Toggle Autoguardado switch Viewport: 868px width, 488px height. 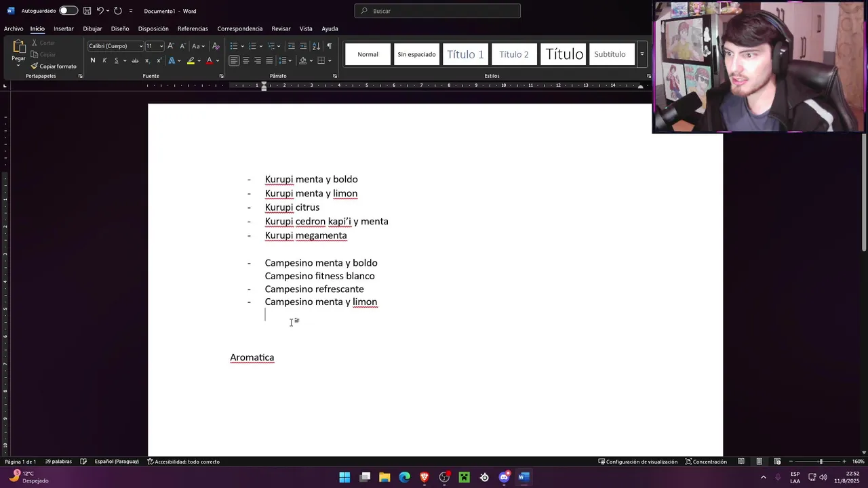click(68, 11)
